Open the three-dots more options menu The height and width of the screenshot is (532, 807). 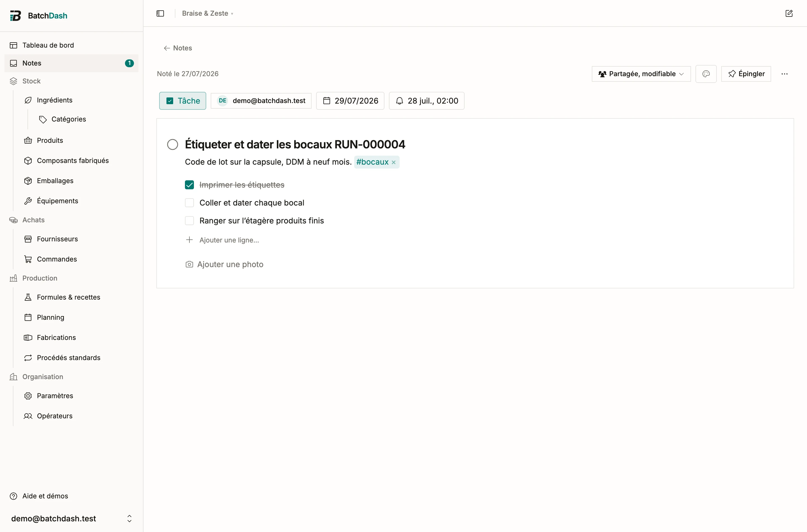pyautogui.click(x=784, y=74)
